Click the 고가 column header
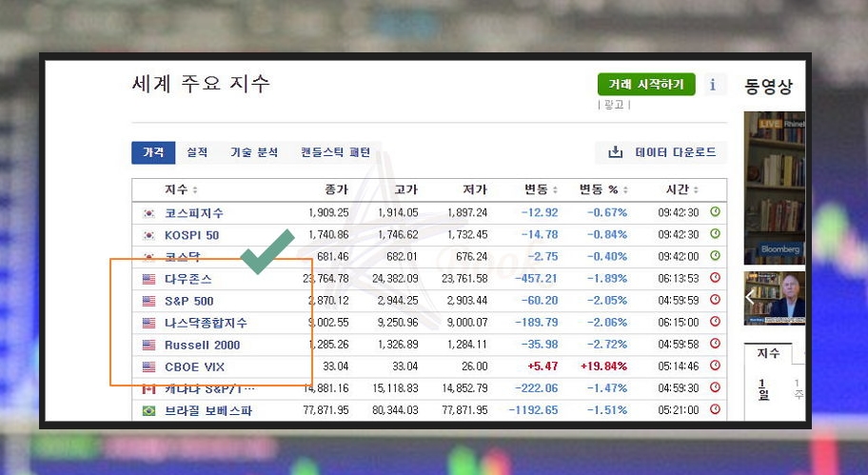 click(405, 189)
